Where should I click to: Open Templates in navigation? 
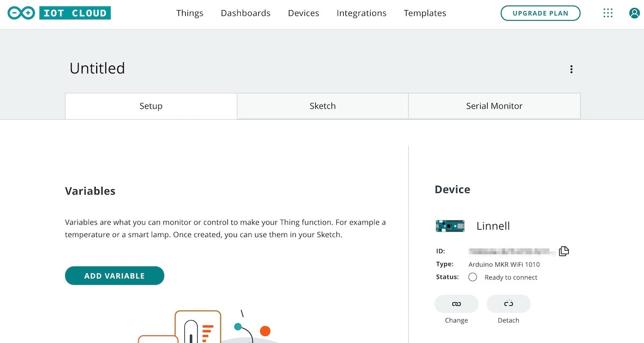pos(425,13)
